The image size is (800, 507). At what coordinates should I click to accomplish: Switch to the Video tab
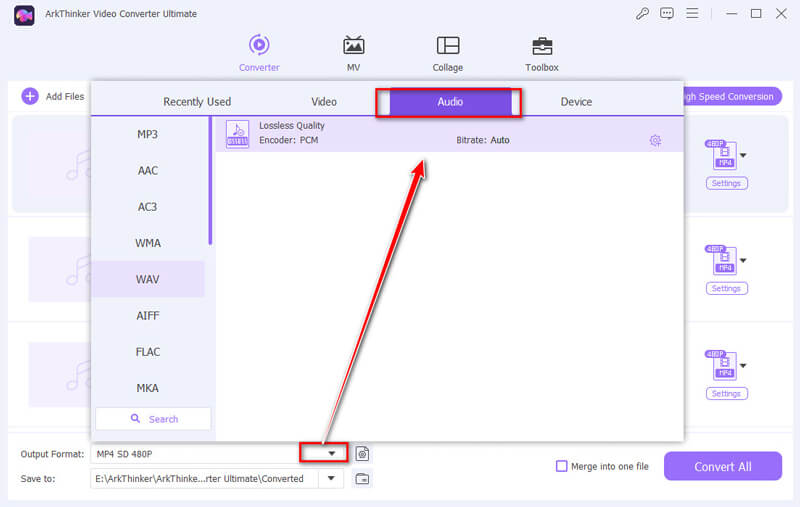click(324, 102)
